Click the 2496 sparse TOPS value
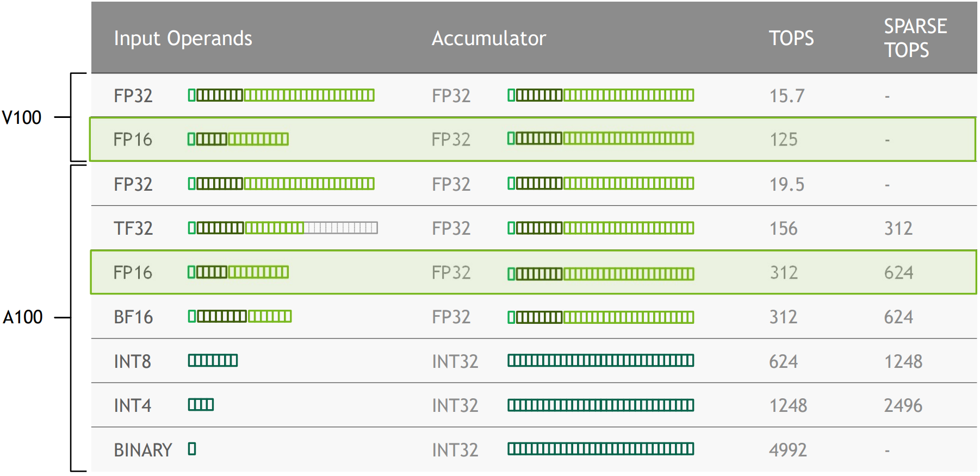 (x=903, y=405)
